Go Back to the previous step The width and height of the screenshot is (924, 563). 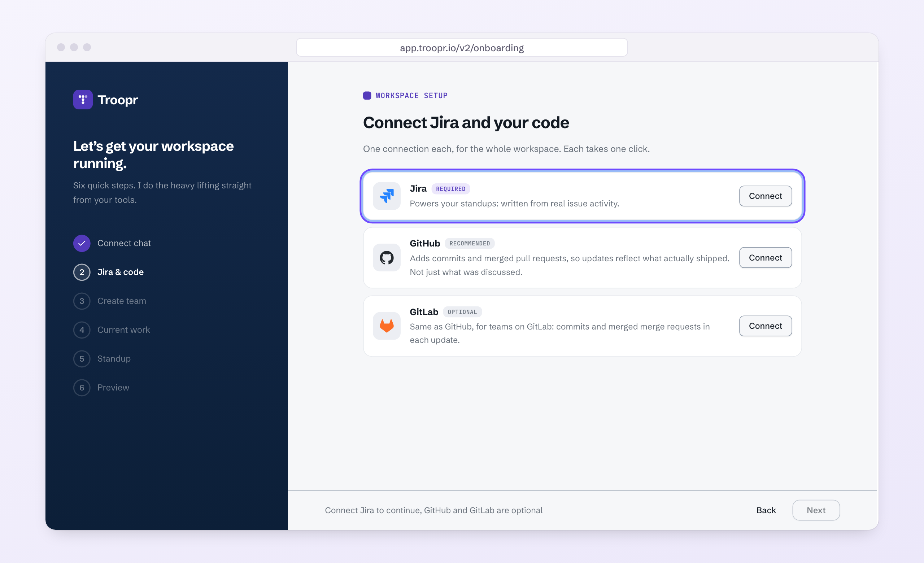pos(766,510)
